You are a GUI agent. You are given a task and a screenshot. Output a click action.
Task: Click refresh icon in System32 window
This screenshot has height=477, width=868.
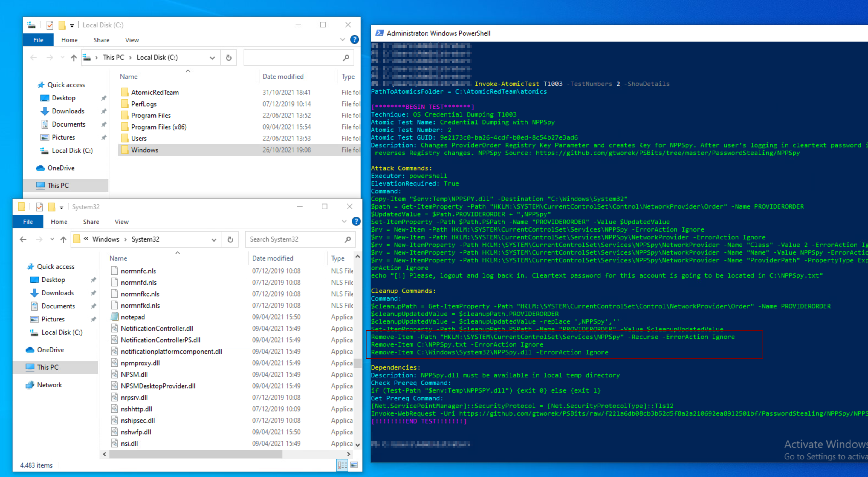230,239
